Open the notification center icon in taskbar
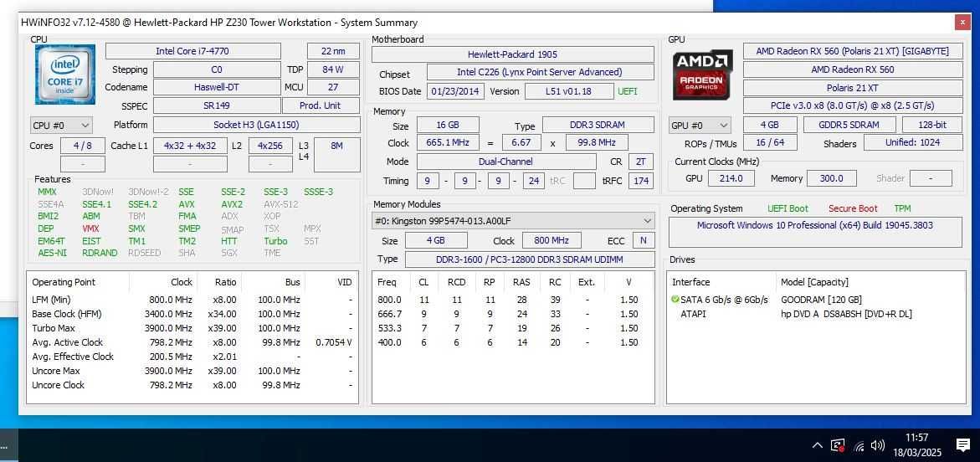The height and width of the screenshot is (462, 980). pyautogui.click(x=963, y=445)
